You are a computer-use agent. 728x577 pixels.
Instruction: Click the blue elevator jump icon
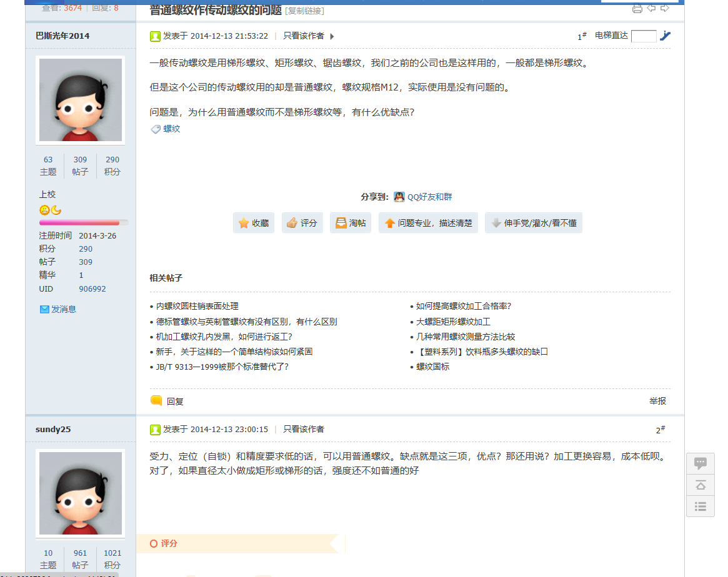click(x=665, y=36)
